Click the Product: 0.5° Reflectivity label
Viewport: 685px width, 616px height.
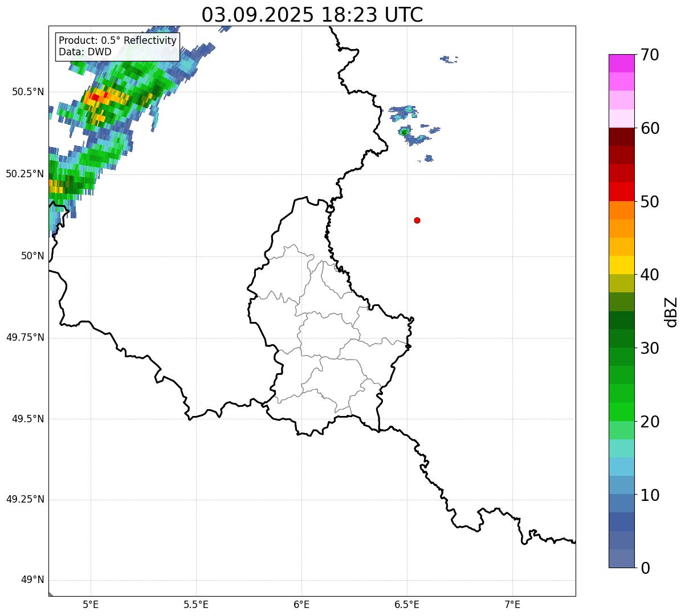117,41
